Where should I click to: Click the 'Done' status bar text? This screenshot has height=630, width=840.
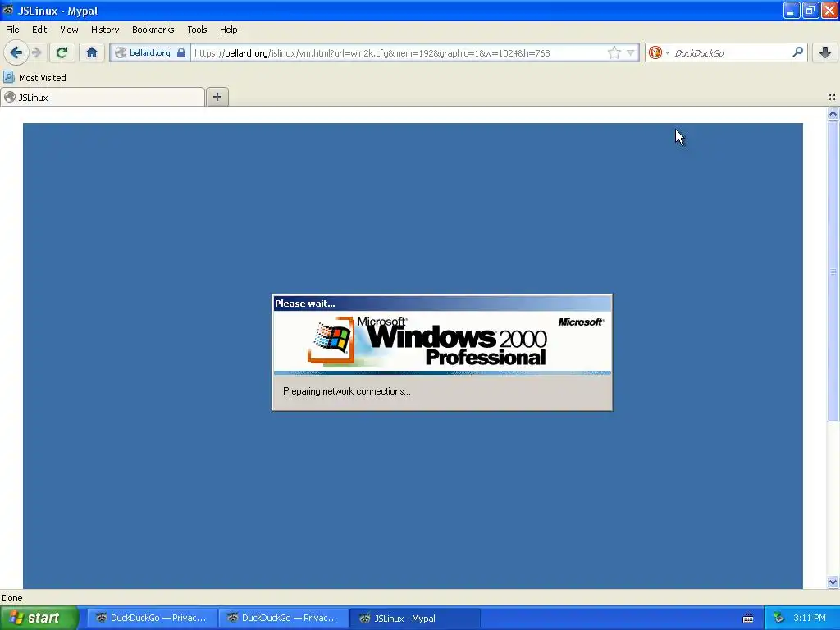[x=11, y=598]
